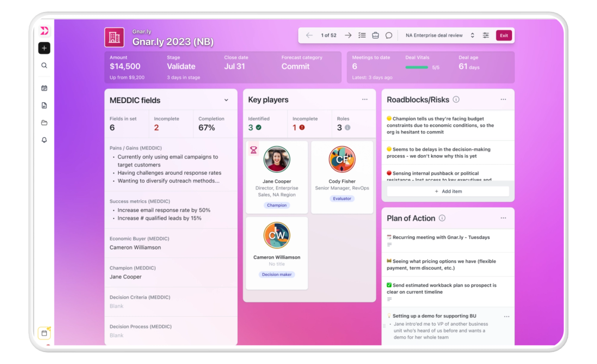Open Cameron Williamson's avatar in Key players
This screenshot has height=364, width=597.
click(277, 235)
